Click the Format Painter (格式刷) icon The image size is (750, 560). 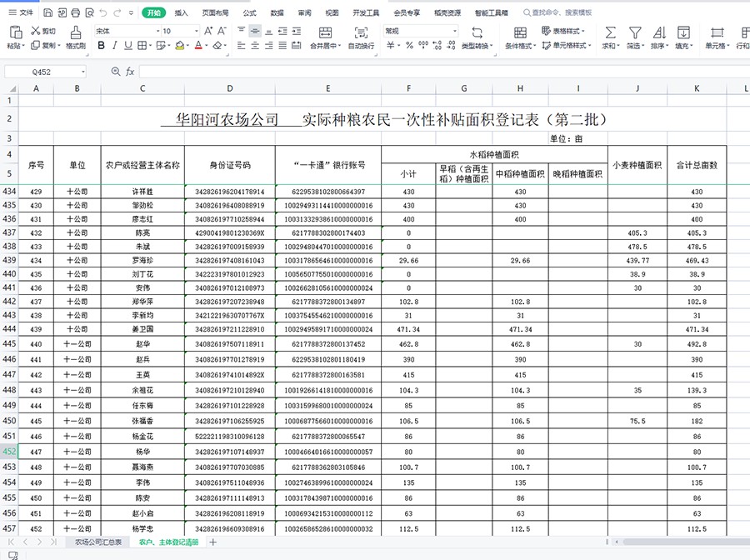click(x=75, y=32)
